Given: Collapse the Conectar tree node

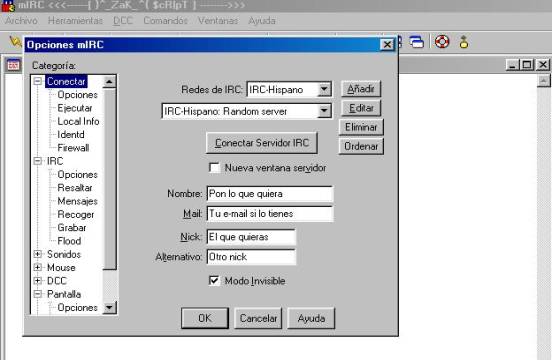Looking at the screenshot, I should [37, 81].
